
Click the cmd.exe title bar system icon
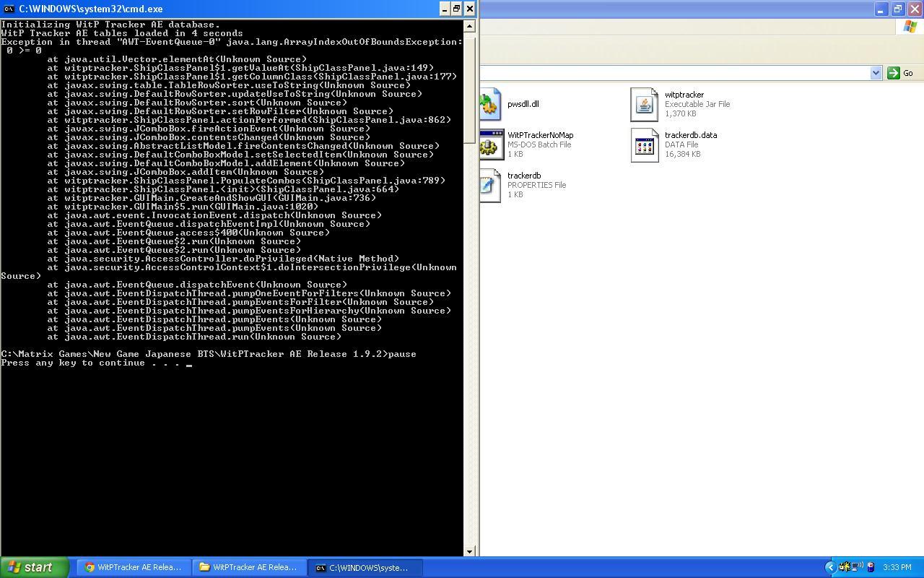click(x=9, y=9)
